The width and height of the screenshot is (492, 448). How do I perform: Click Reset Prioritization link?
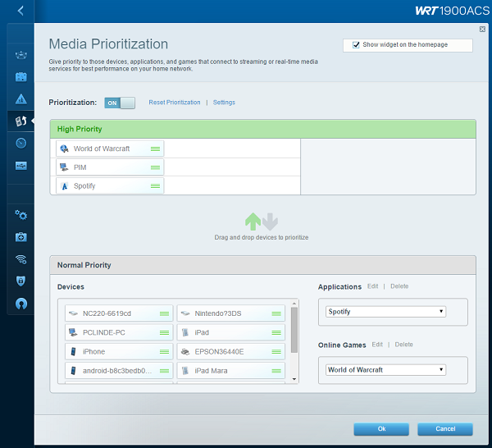click(x=175, y=103)
